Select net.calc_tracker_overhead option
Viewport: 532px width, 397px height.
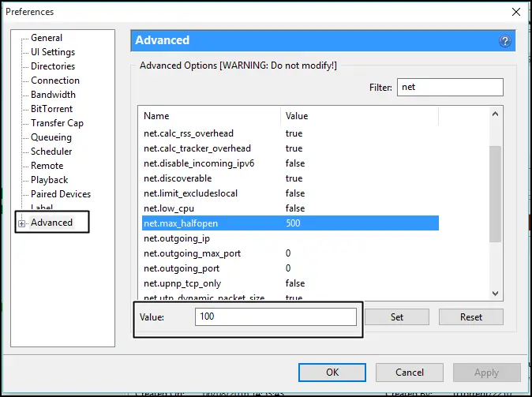[290, 148]
